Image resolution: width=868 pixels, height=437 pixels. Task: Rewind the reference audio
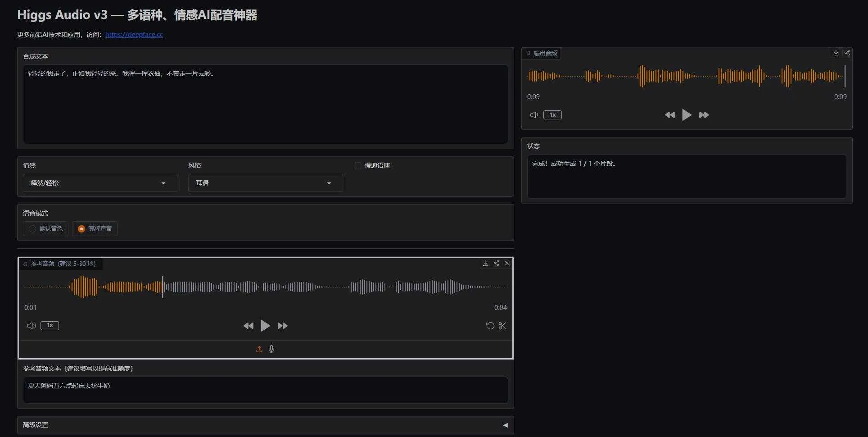click(249, 326)
